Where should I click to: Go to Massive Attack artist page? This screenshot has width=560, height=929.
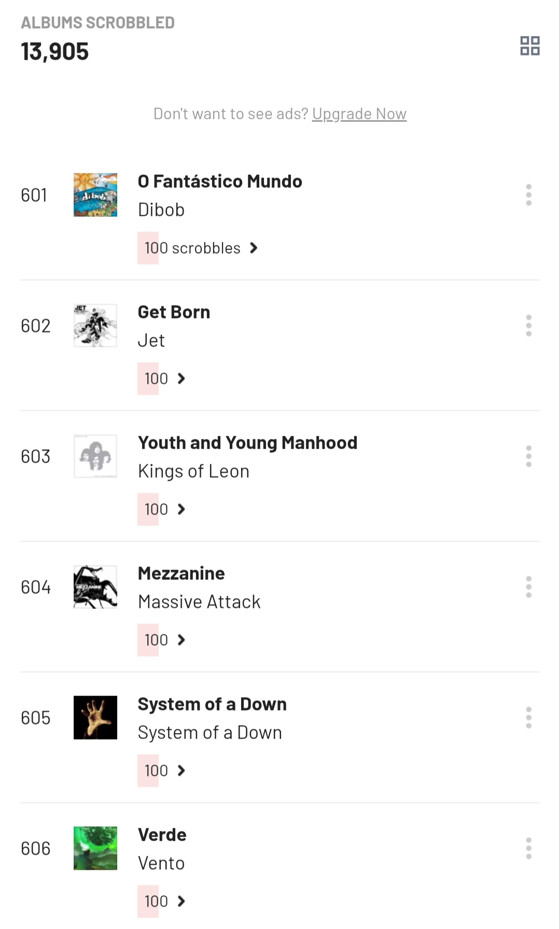coord(199,602)
